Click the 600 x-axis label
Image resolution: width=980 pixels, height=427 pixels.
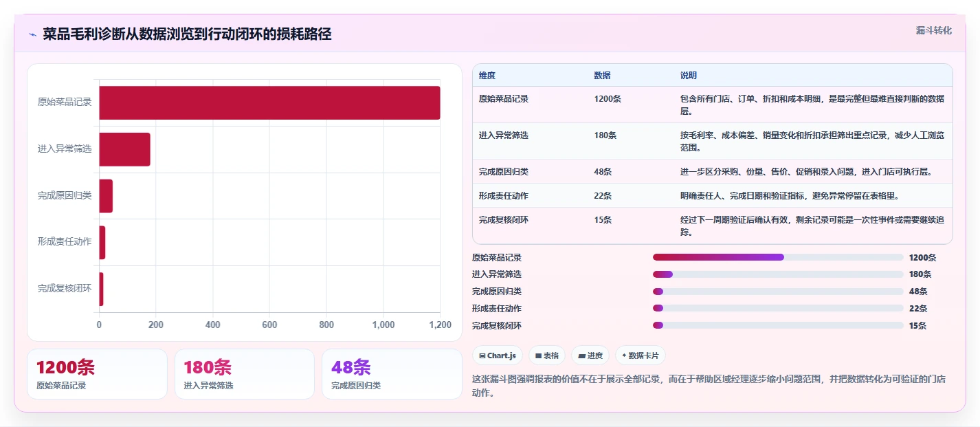pyautogui.click(x=269, y=325)
